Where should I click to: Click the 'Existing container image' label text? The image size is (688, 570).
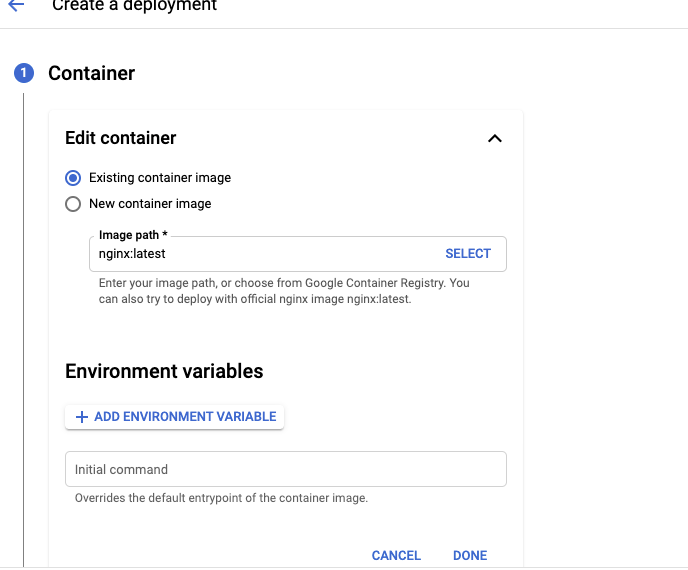(160, 178)
